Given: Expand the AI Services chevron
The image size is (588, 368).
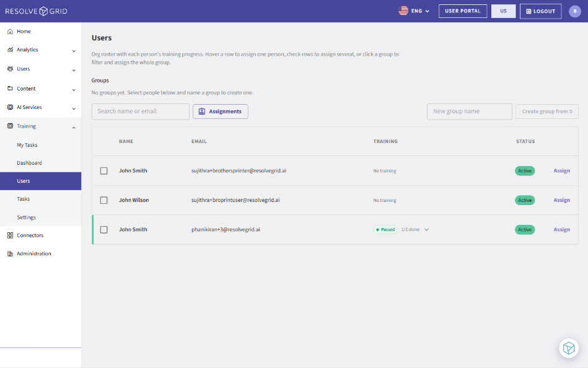Looking at the screenshot, I should pyautogui.click(x=74, y=109).
